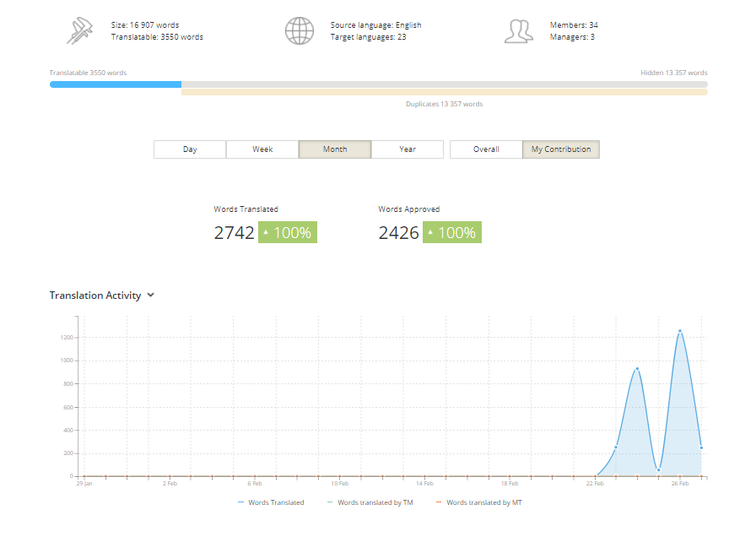Screen dimensions: 756x537
Task: Click the "Translatable: 3550 words" header text
Action: pyautogui.click(x=157, y=37)
